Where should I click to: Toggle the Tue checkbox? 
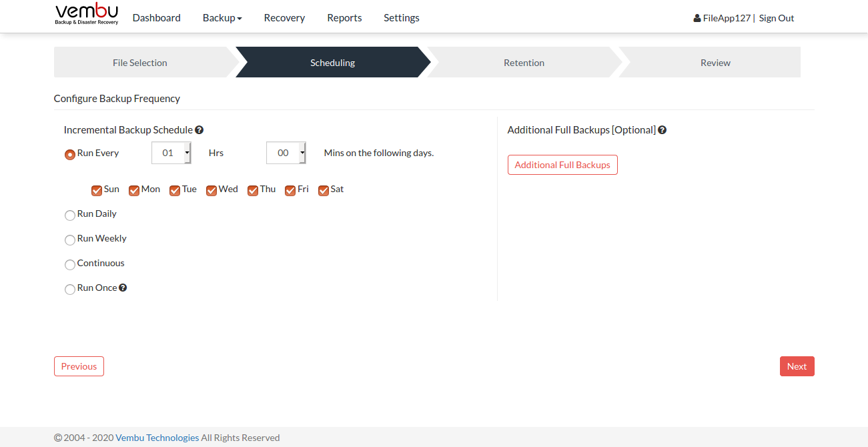(x=175, y=190)
